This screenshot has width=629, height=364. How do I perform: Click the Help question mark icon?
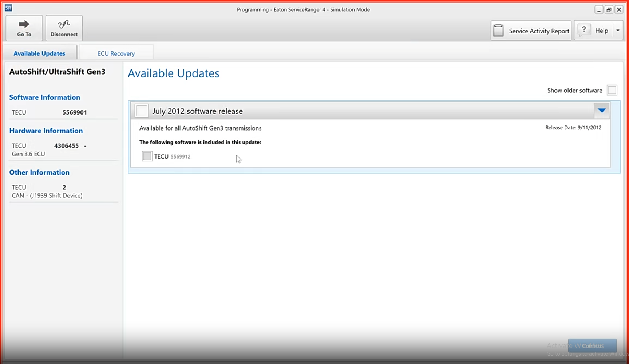pos(584,30)
